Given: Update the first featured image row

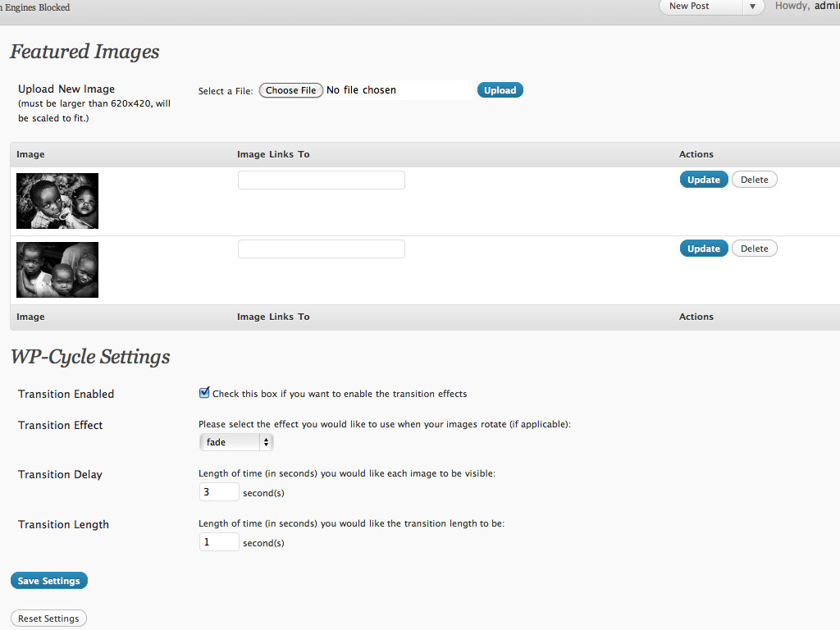Looking at the screenshot, I should (703, 180).
